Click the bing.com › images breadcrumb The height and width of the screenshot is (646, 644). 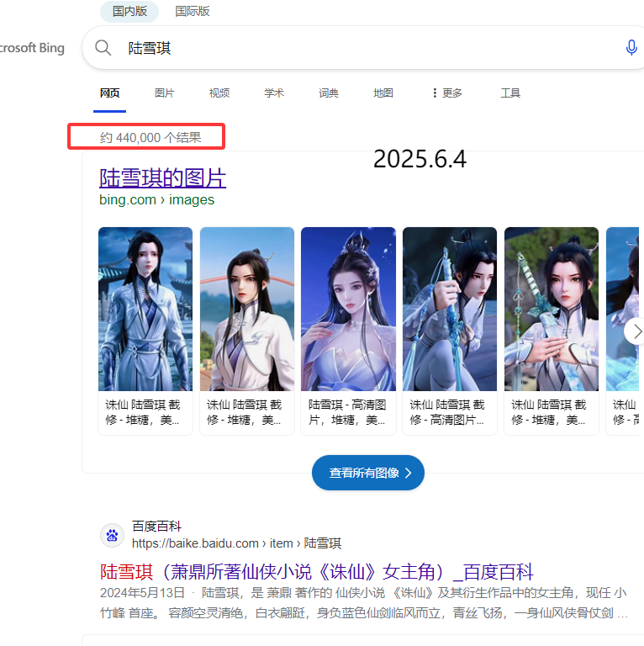(156, 200)
